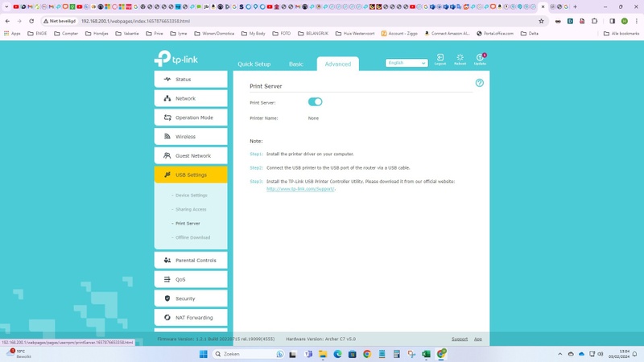Bookmark this page with star icon
This screenshot has width=644, height=362.
(x=541, y=21)
